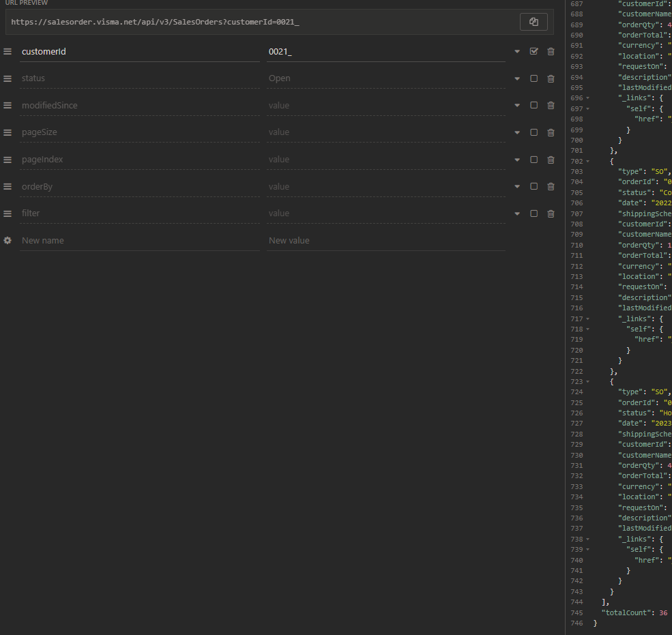Image resolution: width=672 pixels, height=635 pixels.
Task: Enable the orderBy parameter checkbox
Action: [x=534, y=186]
